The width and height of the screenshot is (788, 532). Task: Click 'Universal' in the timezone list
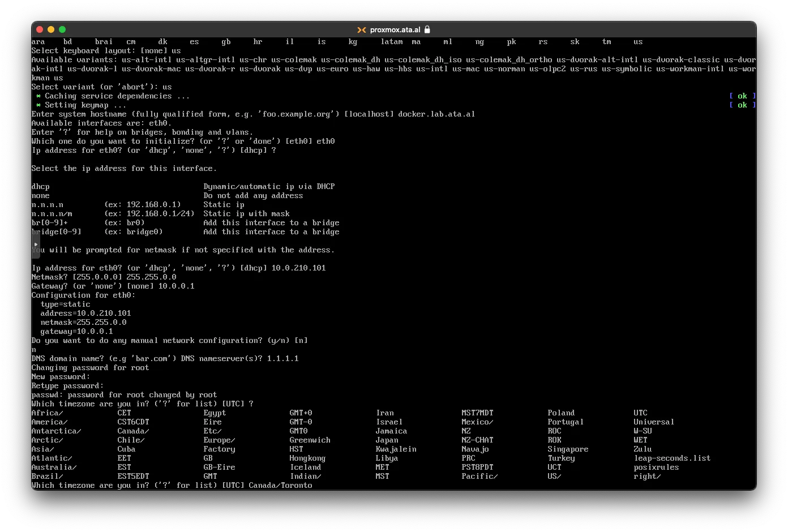click(654, 422)
